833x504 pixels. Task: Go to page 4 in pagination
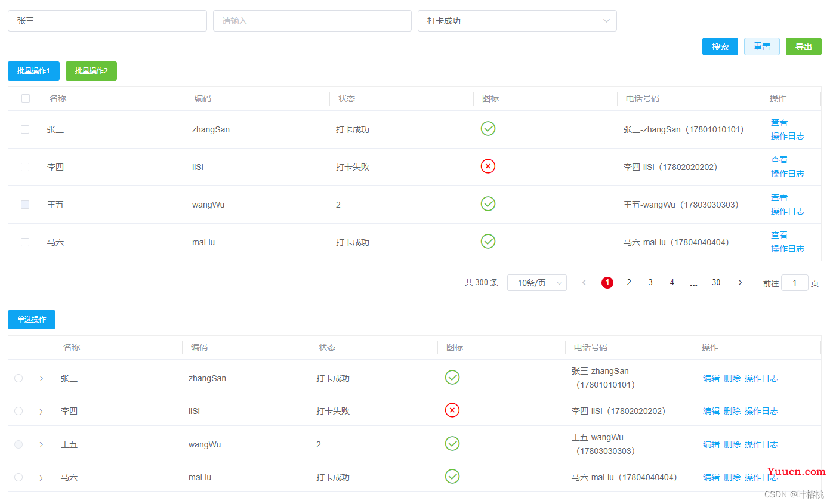pyautogui.click(x=672, y=283)
